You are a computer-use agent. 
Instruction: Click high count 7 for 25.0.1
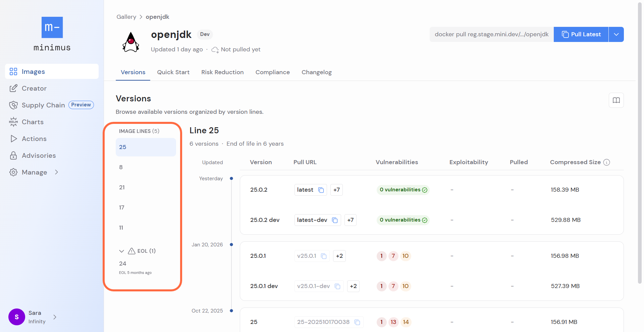pos(393,256)
